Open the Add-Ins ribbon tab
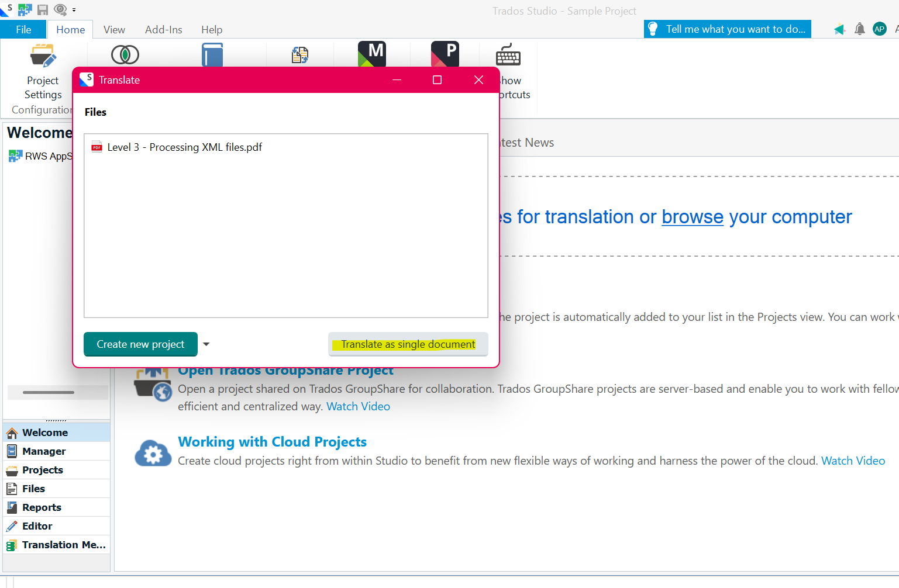This screenshot has width=899, height=588. [163, 30]
